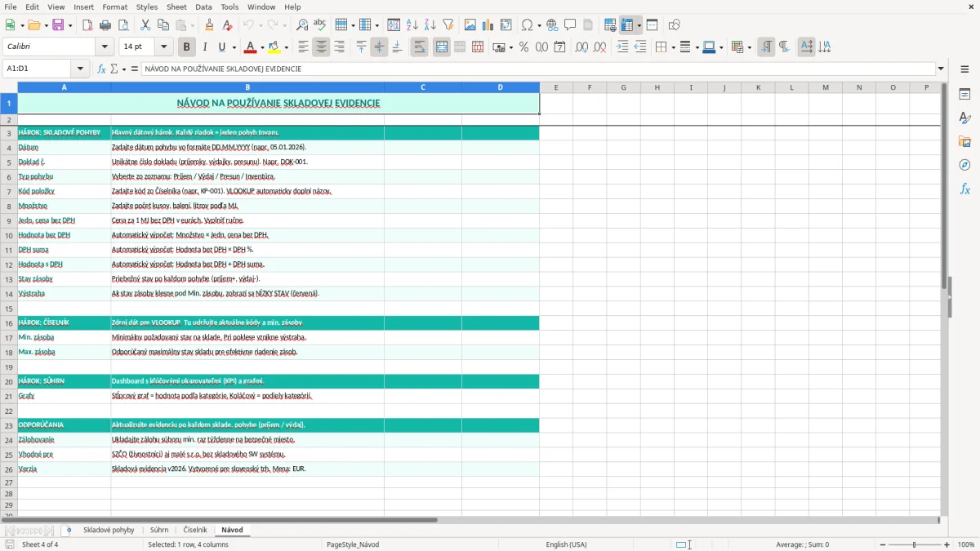This screenshot has height=551, width=980.
Task: Define the print area
Action: click(x=610, y=25)
